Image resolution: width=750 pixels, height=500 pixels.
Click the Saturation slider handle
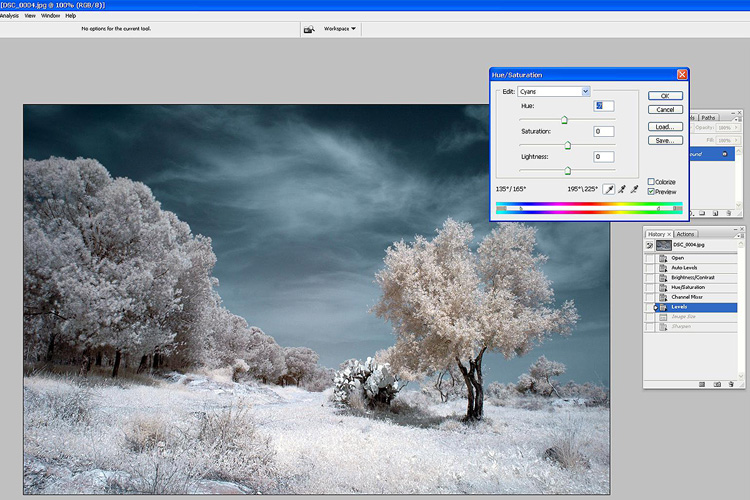tap(568, 145)
